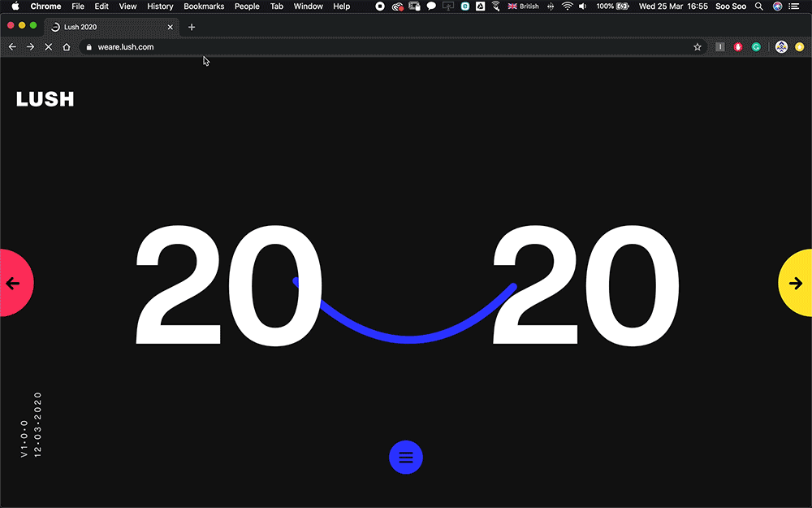Viewport: 812px width, 508px height.
Task: Click the screen recording stop icon in menu bar
Action: point(380,7)
